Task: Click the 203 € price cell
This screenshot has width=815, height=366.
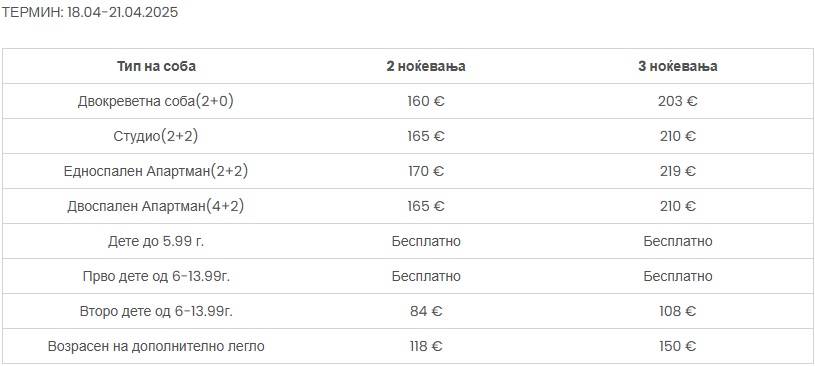Action: click(678, 101)
